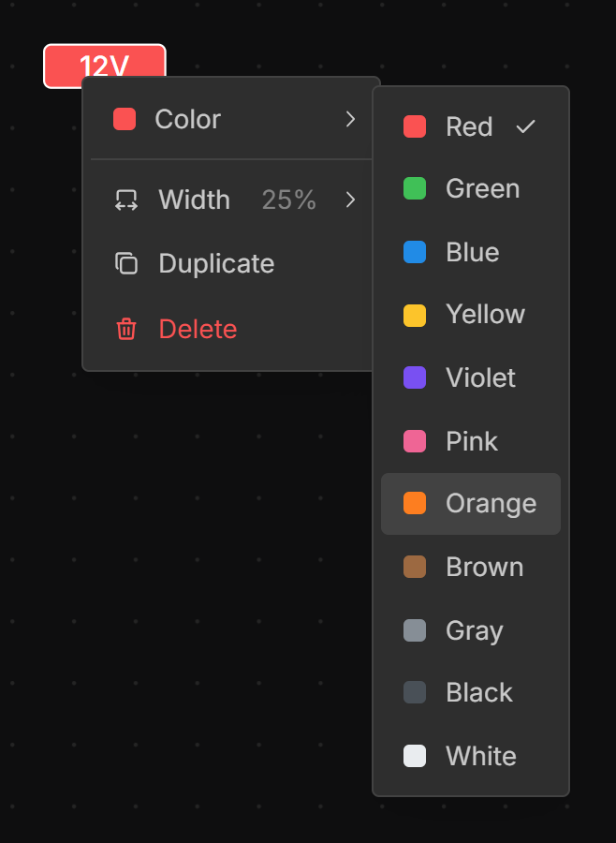Click the Duplicate copy icon
Viewport: 616px width, 843px height.
click(126, 264)
